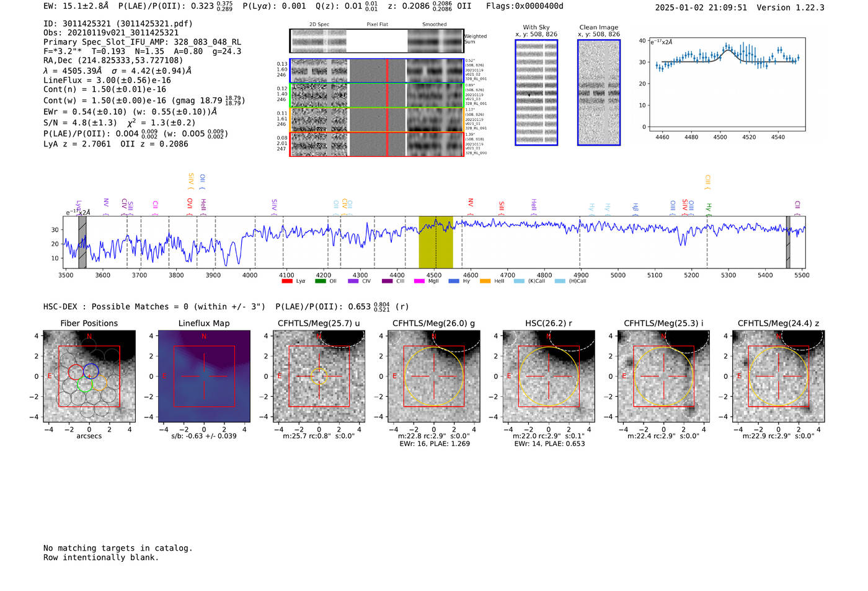Open the CFHTLS/Meg(25.3) i cutout
Viewport: 868px width, 591px height.
[663, 376]
